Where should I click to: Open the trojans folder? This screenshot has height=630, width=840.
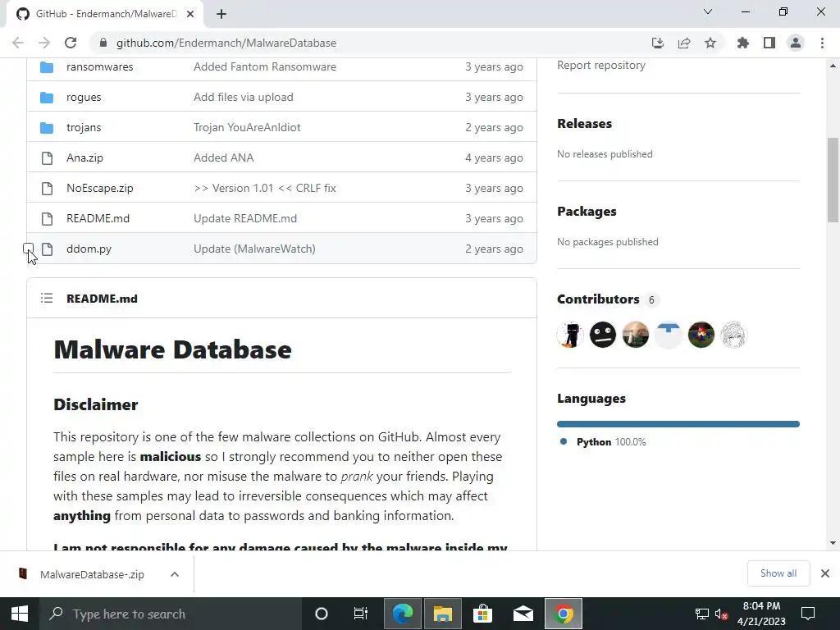pos(84,127)
